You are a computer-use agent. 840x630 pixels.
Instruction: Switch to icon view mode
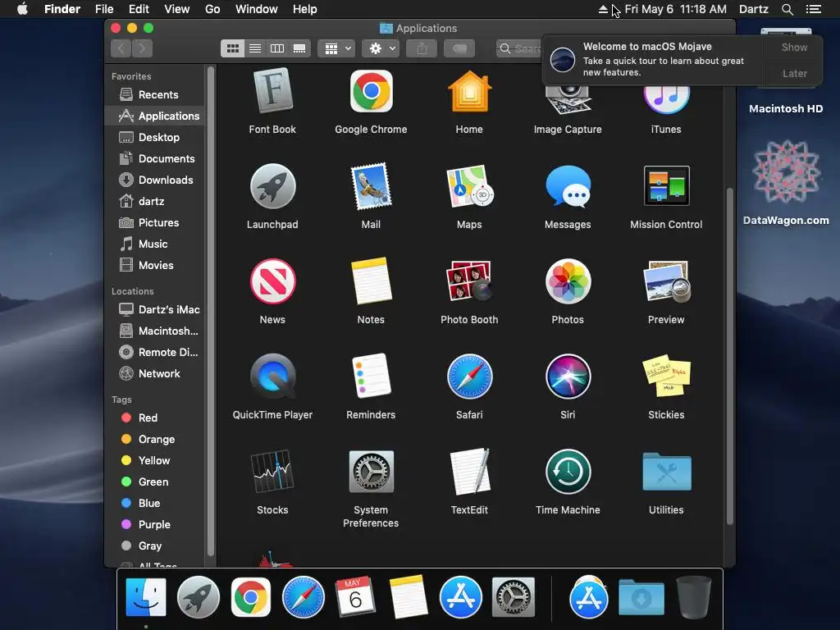(232, 48)
